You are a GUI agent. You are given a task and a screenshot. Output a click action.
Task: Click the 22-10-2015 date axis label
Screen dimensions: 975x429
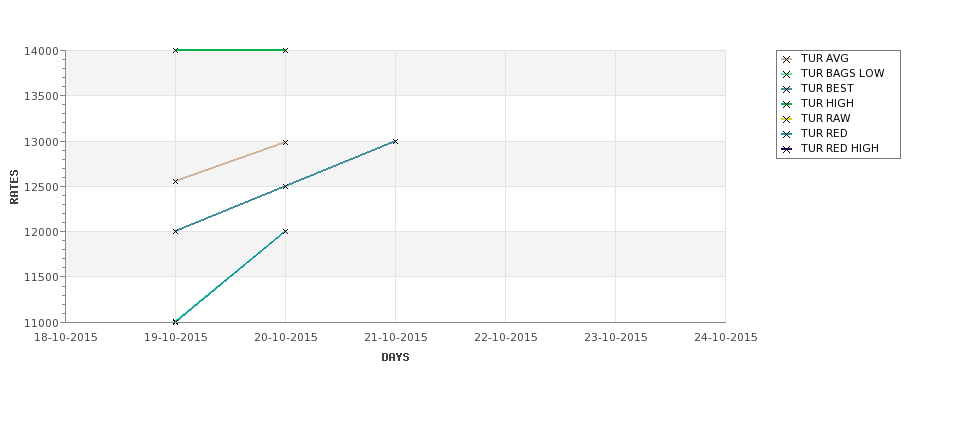point(505,337)
